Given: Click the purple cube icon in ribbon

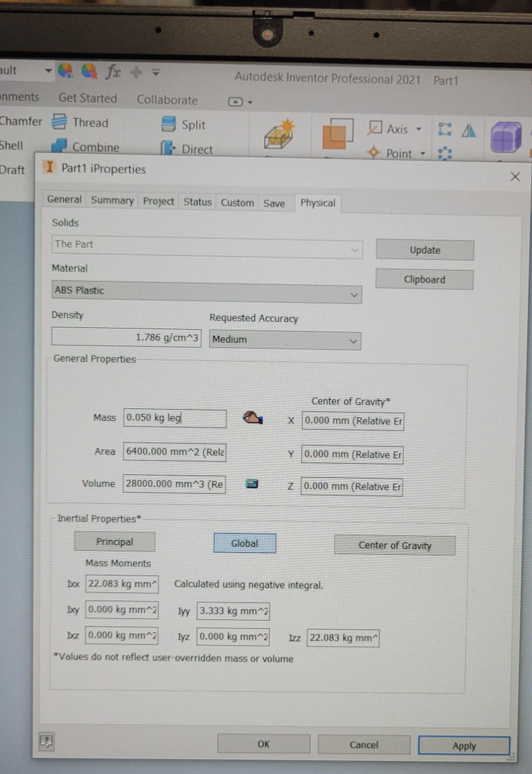Looking at the screenshot, I should pyautogui.click(x=507, y=138).
